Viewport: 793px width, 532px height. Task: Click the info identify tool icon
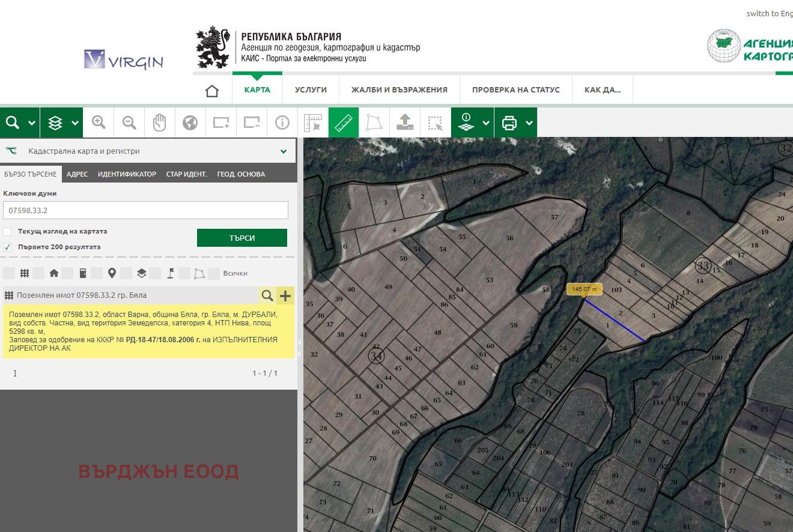click(282, 122)
